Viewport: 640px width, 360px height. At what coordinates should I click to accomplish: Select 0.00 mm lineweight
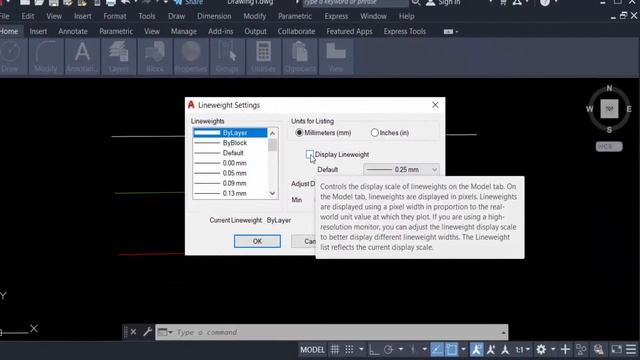(x=230, y=163)
